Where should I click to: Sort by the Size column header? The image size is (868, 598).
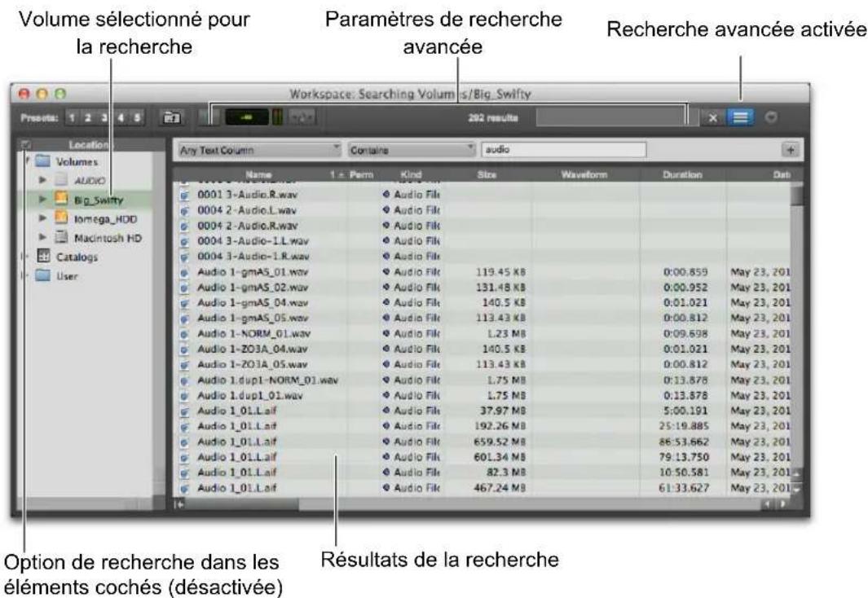(x=487, y=175)
